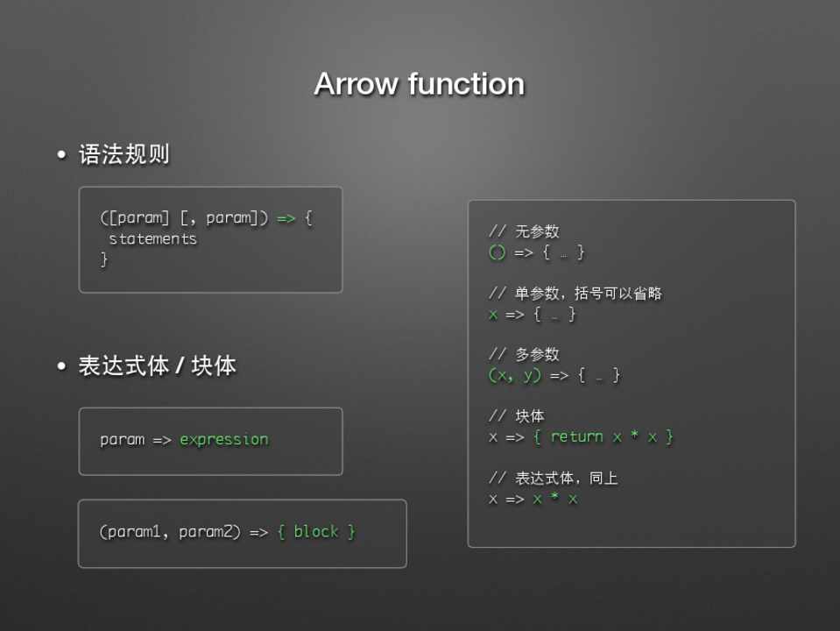Click the green empty parentheses "()"
840x631 pixels.
497,252
